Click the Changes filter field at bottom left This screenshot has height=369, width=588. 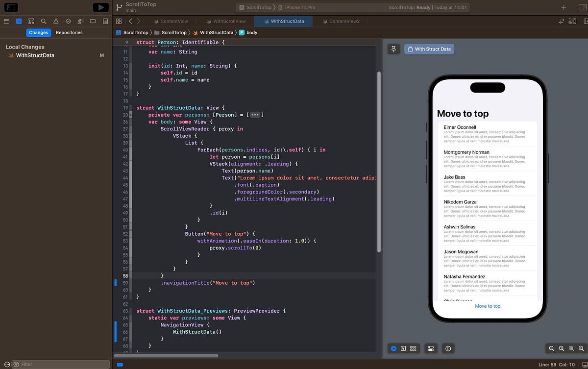point(59,364)
